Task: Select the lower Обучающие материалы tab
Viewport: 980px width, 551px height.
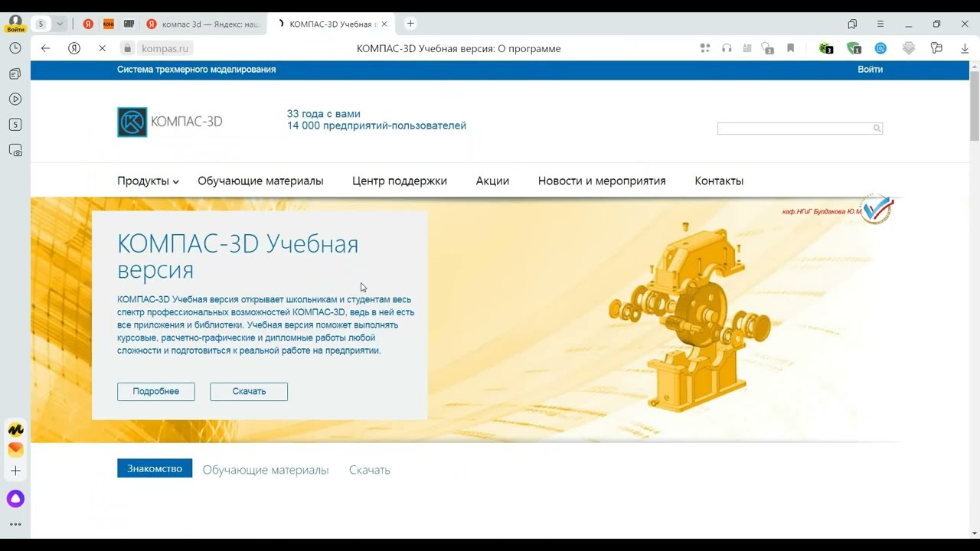Action: [266, 470]
